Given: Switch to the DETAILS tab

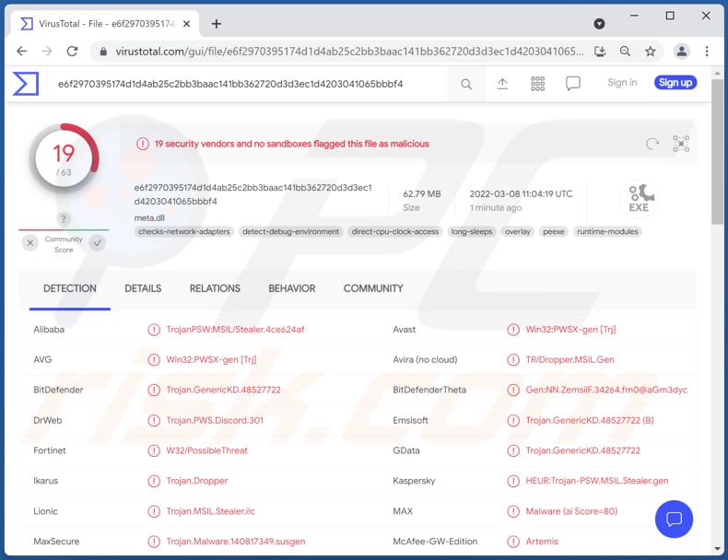Looking at the screenshot, I should tap(143, 288).
